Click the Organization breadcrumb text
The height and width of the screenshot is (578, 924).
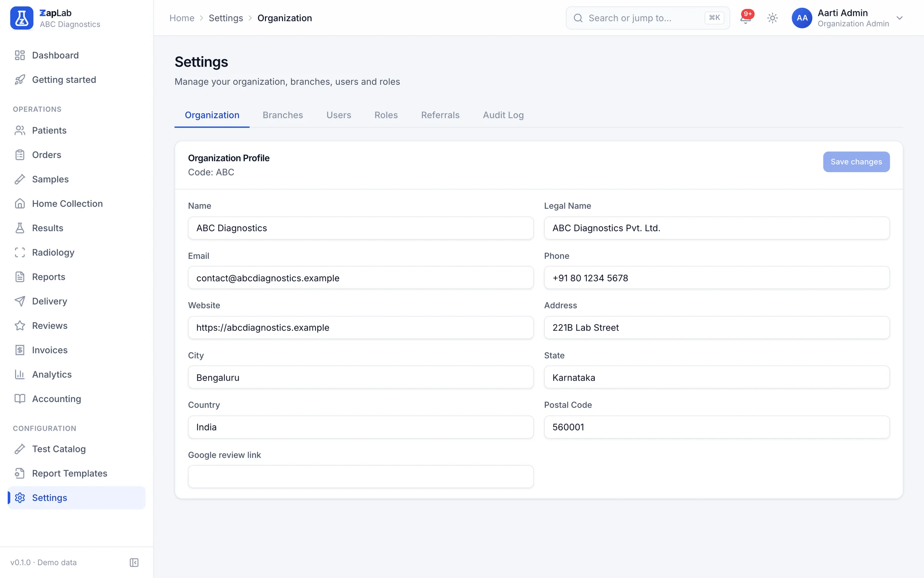click(x=285, y=18)
